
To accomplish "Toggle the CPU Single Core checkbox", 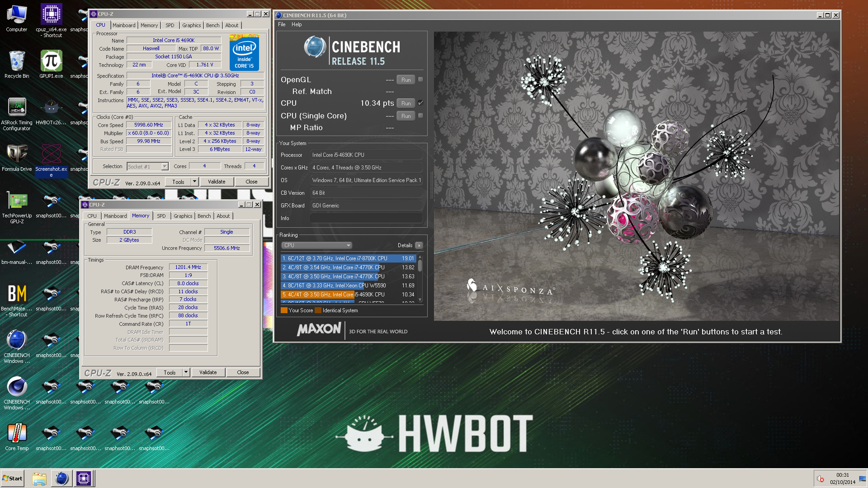I will click(x=420, y=116).
